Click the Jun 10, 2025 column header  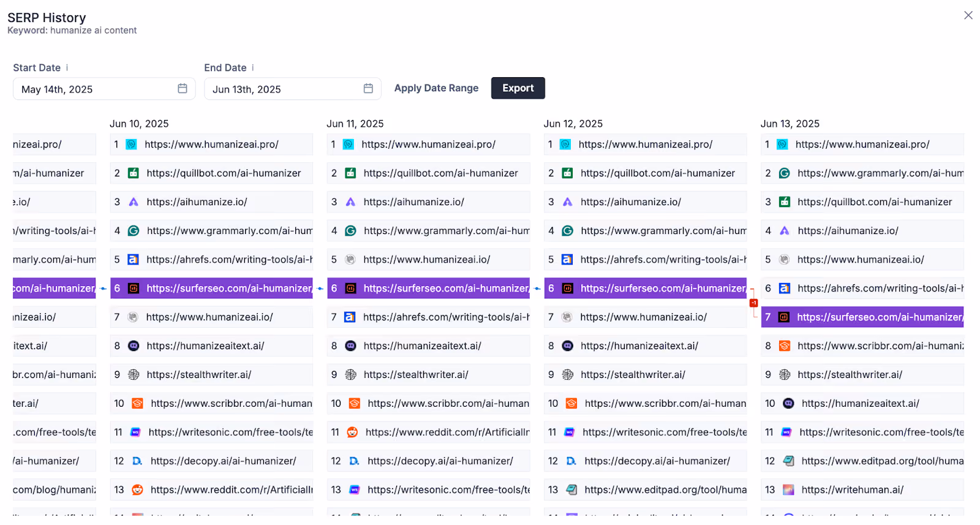point(139,124)
